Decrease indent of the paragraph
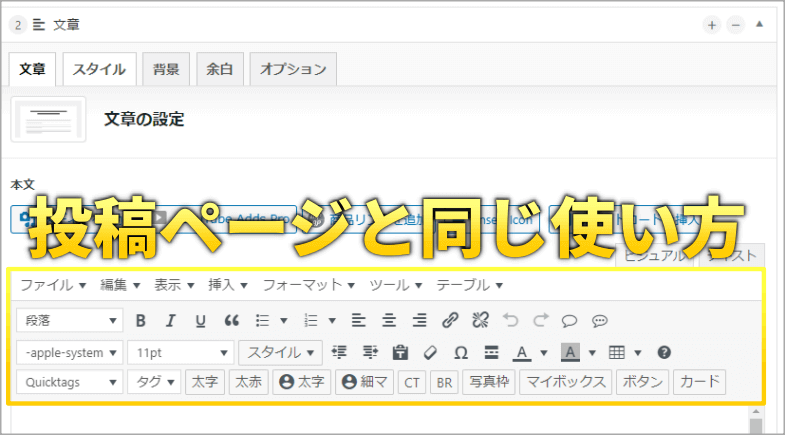The width and height of the screenshot is (785, 435). coord(339,352)
